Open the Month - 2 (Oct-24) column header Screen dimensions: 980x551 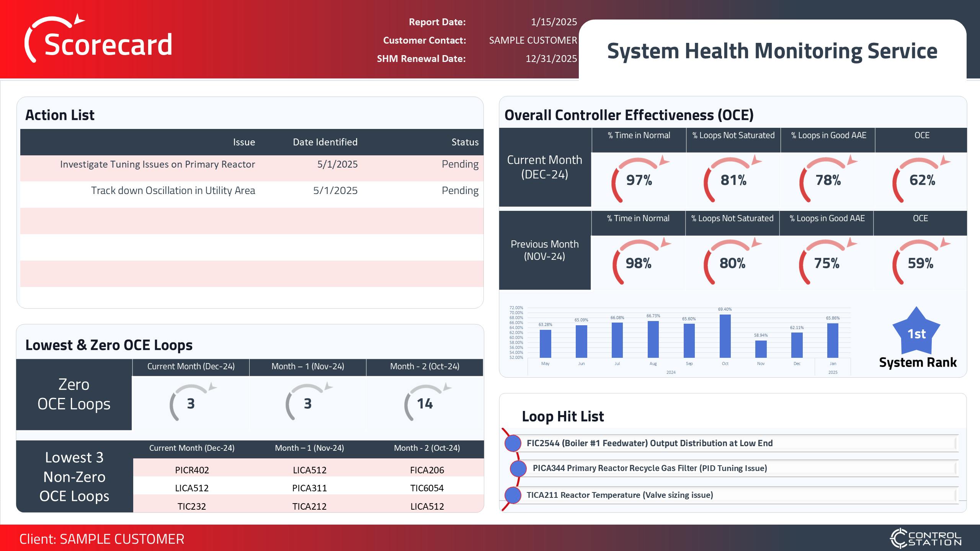[x=424, y=366]
